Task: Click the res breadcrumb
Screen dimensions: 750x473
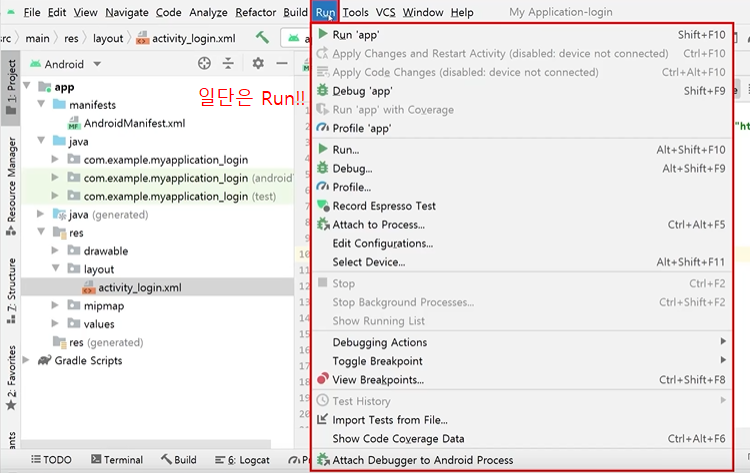Action: (71, 38)
